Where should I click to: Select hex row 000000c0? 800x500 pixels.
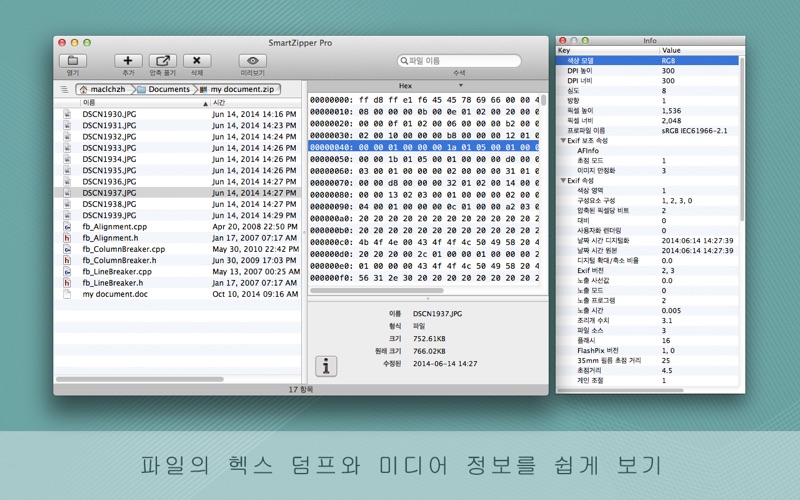point(423,242)
